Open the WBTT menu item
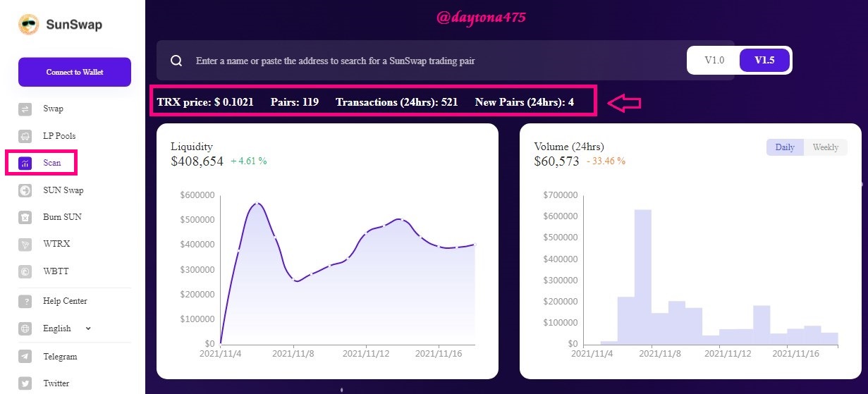868x394 pixels. [x=56, y=271]
